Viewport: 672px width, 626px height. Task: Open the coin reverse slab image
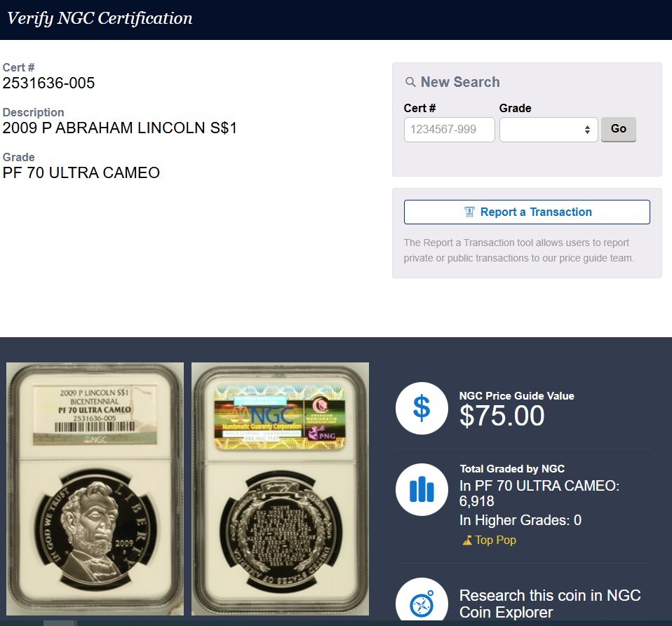pos(281,489)
